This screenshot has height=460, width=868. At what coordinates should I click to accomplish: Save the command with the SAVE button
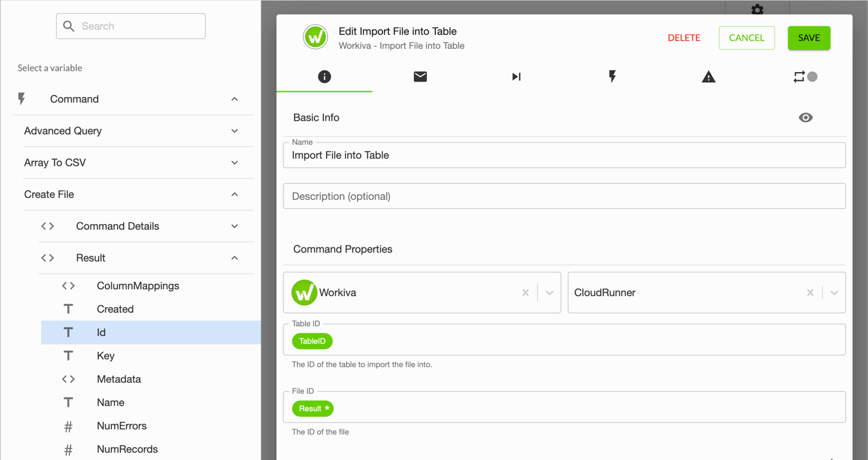point(809,38)
